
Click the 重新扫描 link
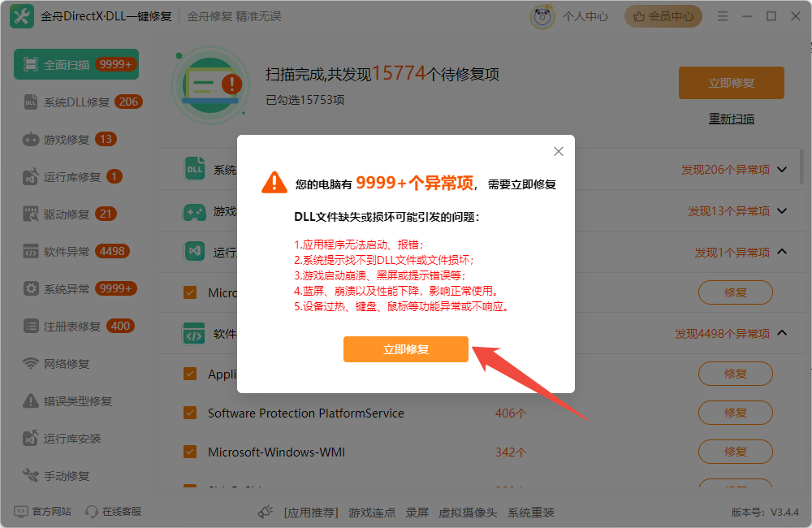731,118
